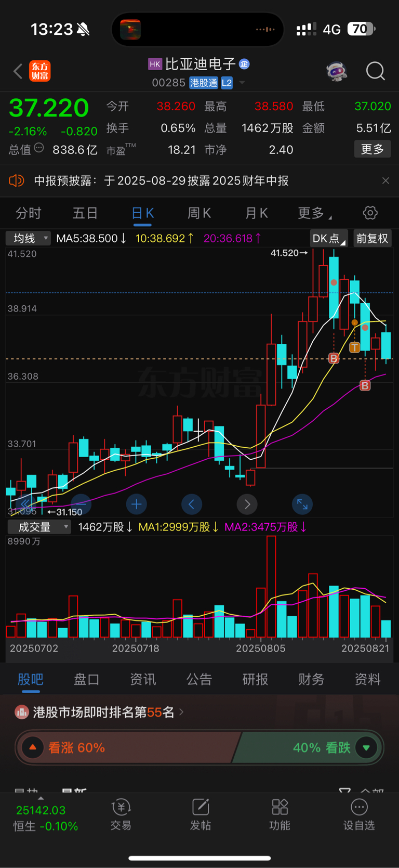Tap the blue 企 badge beside stock name
The image size is (399, 868).
(x=244, y=64)
